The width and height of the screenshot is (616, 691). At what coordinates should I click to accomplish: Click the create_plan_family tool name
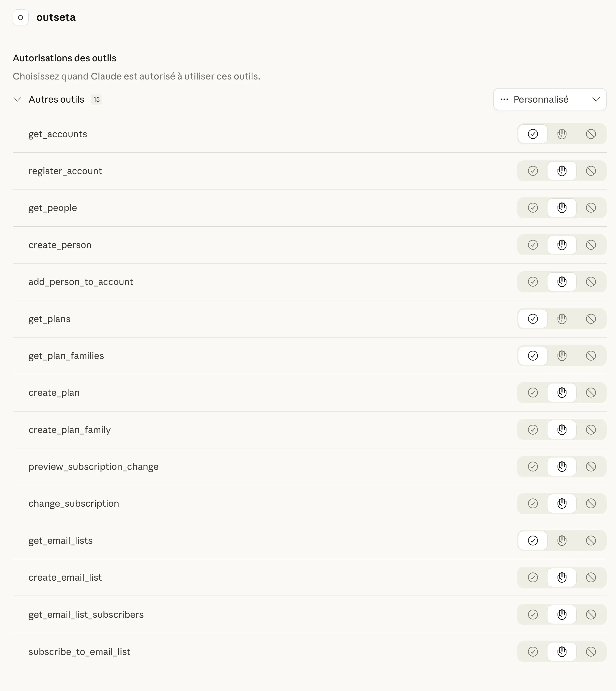pyautogui.click(x=69, y=430)
